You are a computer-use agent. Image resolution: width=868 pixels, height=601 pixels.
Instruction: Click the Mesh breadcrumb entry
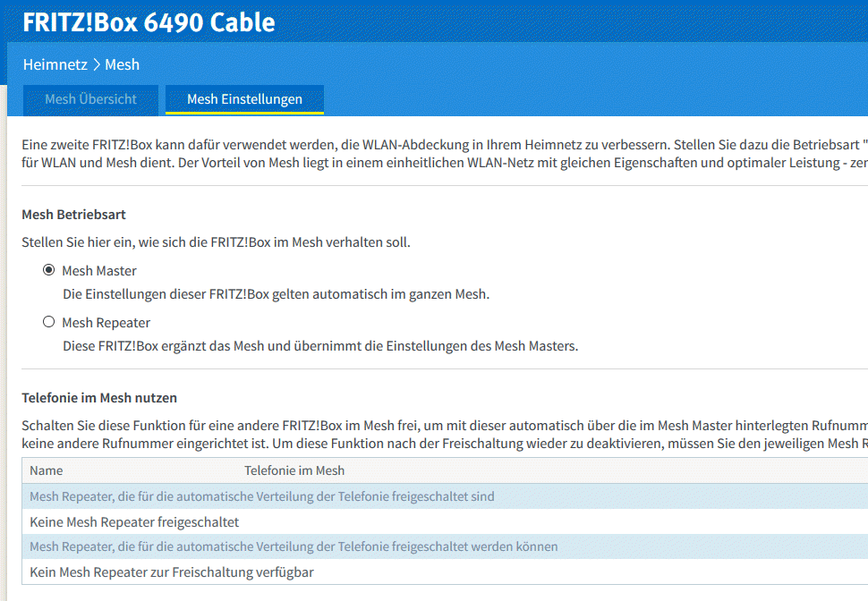coord(123,64)
